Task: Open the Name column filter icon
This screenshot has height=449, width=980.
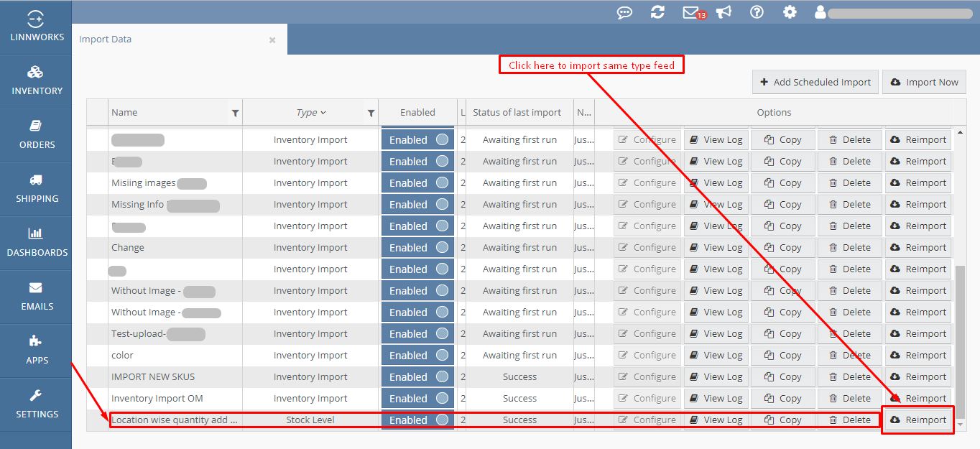Action: point(235,113)
